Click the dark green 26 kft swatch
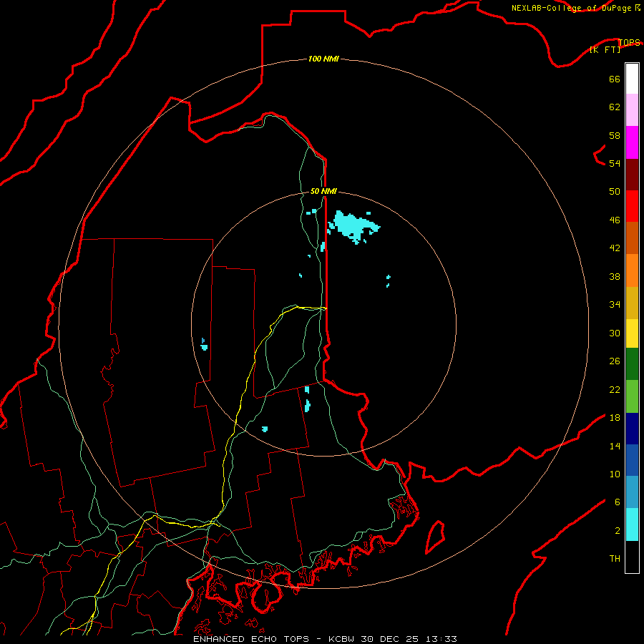Image resolution: width=644 pixels, height=644 pixels. [632, 364]
